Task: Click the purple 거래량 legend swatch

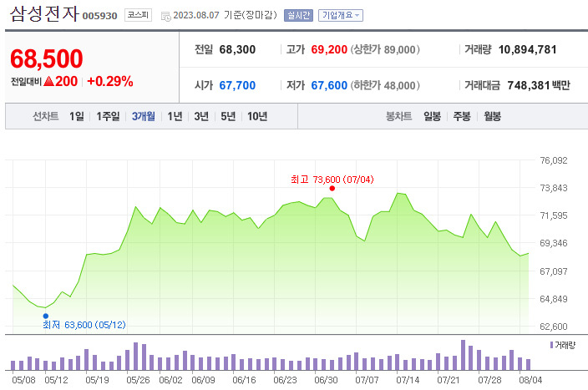Action: coord(551,345)
